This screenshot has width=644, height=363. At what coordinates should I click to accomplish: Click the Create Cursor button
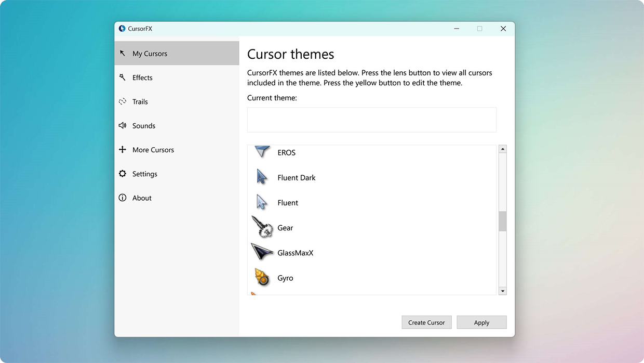click(426, 322)
